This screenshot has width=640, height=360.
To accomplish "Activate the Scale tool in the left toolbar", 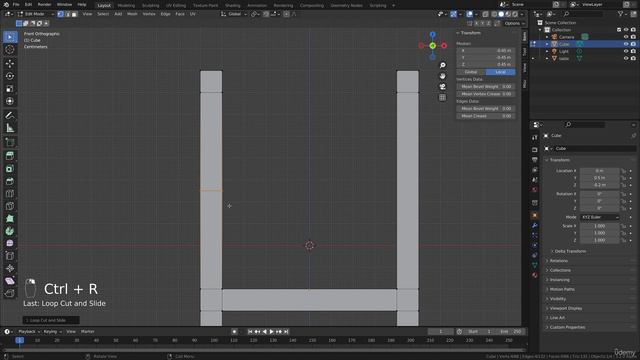I will [x=10, y=89].
